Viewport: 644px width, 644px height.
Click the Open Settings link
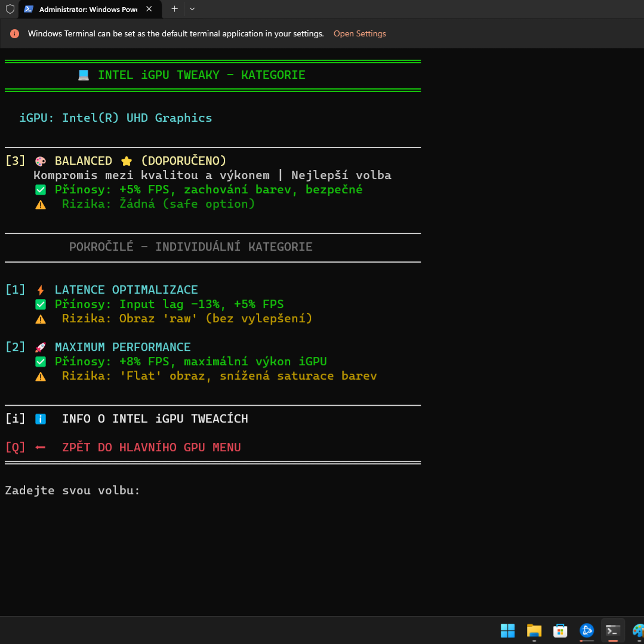tap(359, 34)
